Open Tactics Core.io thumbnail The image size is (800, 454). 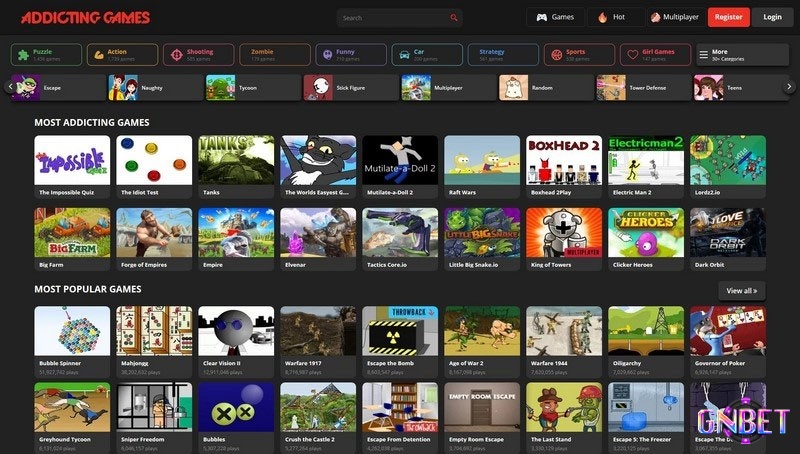click(400, 233)
